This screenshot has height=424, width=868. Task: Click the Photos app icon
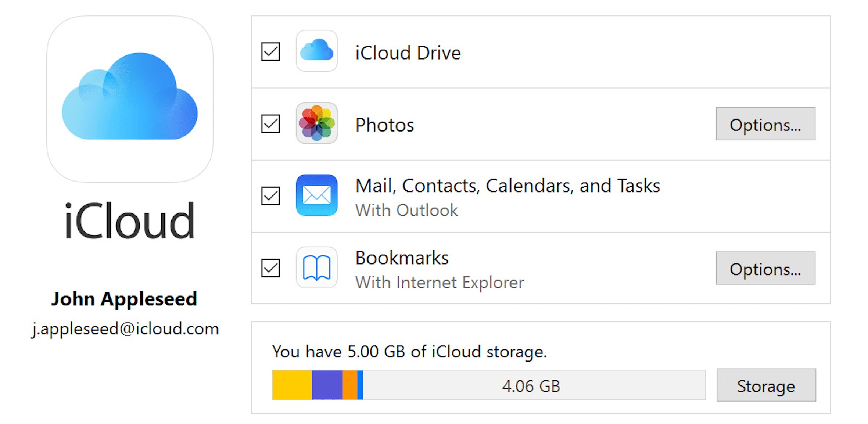click(x=317, y=124)
